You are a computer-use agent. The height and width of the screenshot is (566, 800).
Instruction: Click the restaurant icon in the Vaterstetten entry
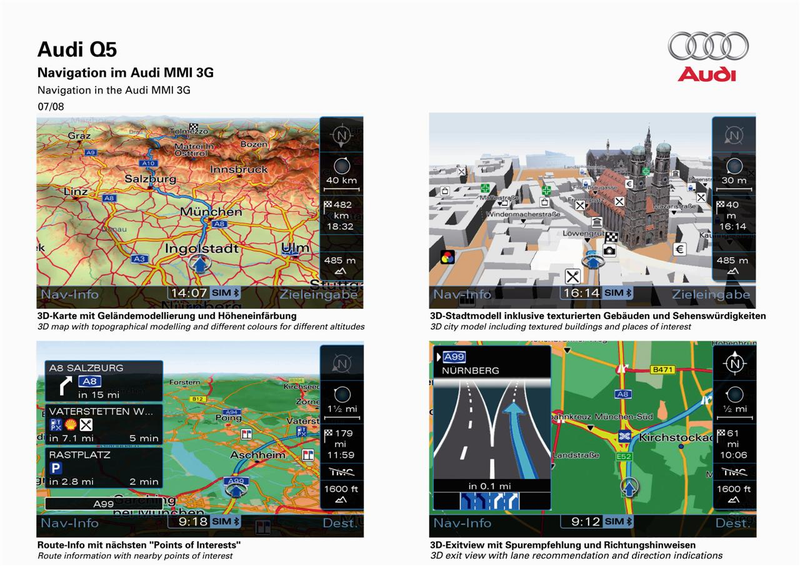point(86,425)
